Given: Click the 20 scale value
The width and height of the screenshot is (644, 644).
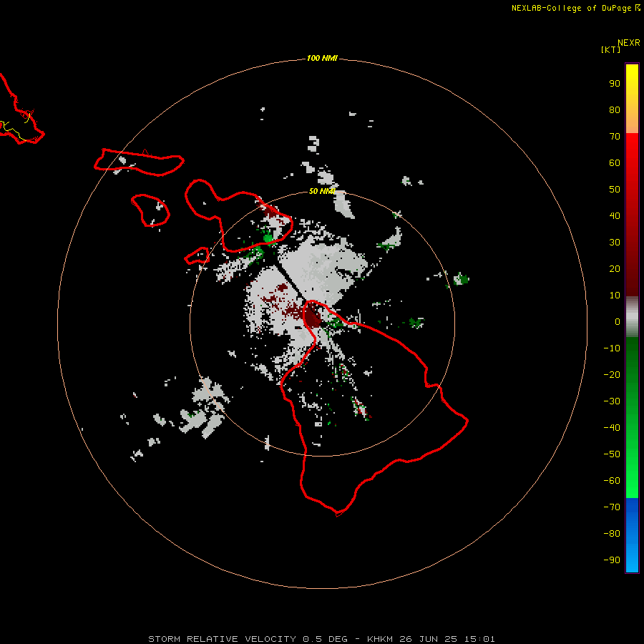Looking at the screenshot, I should tap(615, 269).
